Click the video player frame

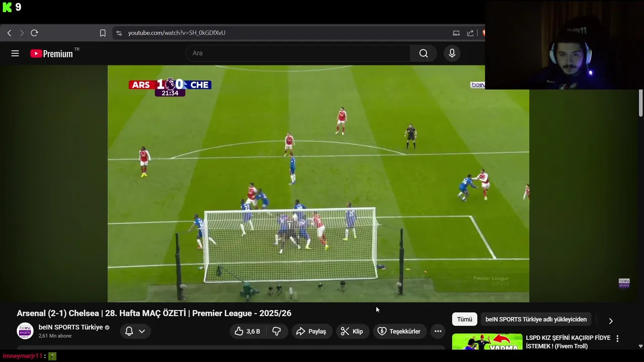point(318,184)
